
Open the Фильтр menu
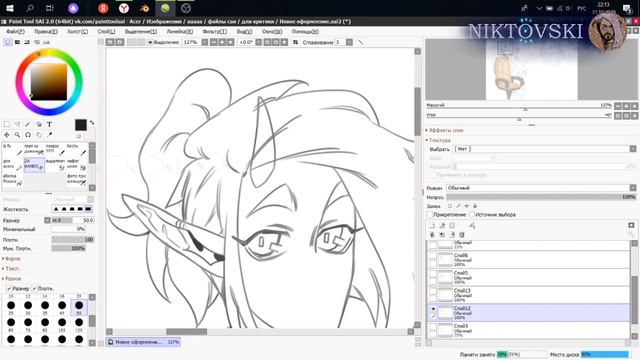[214, 31]
